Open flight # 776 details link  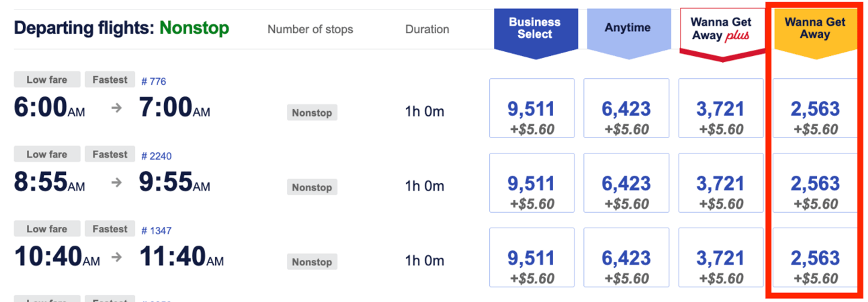pos(154,81)
